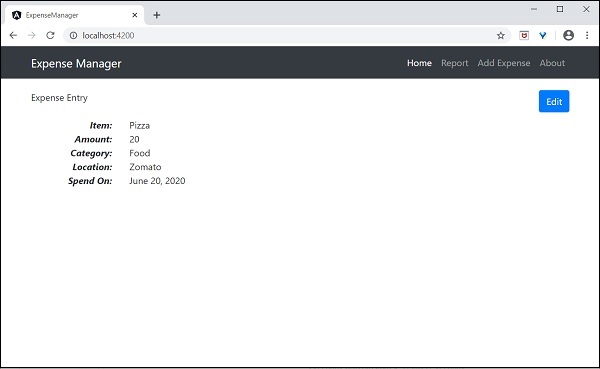Click the Expense Manager brand title

[x=76, y=64]
